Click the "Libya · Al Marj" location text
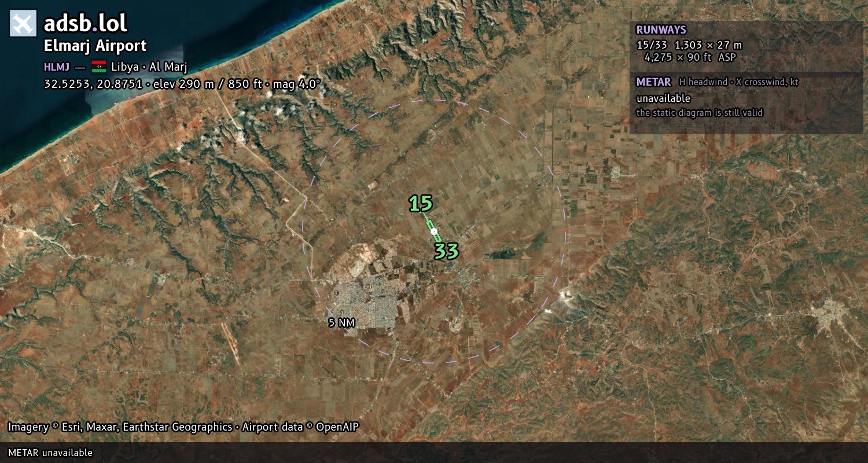 tap(149, 67)
